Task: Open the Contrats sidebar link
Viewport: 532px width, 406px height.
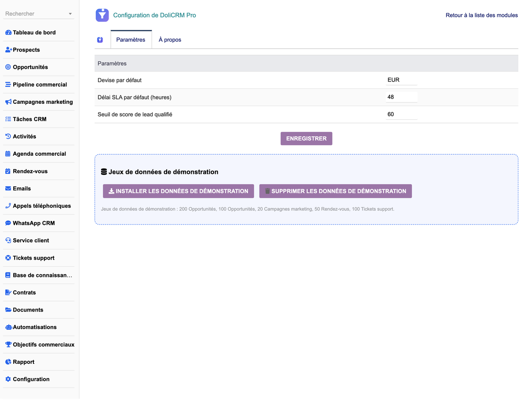Action: pyautogui.click(x=24, y=292)
